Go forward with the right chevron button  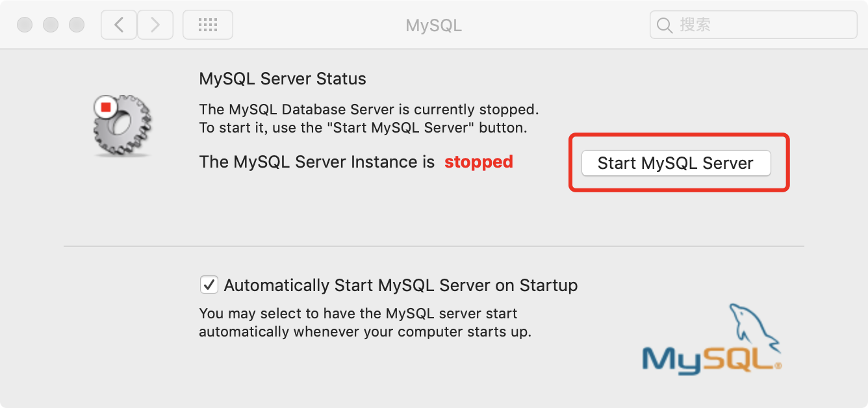(x=155, y=25)
